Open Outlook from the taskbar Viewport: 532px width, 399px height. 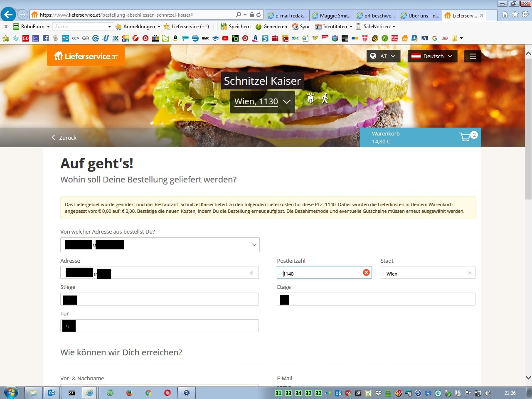tap(52, 393)
